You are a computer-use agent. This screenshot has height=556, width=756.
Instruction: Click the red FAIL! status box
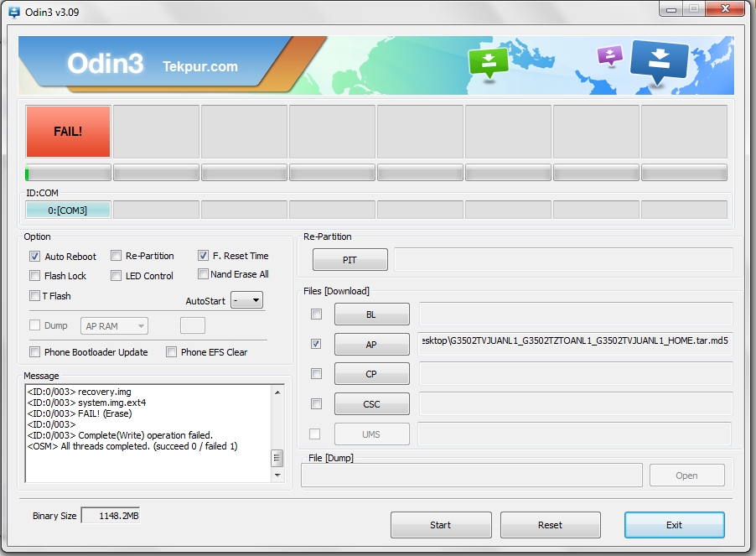tap(68, 132)
